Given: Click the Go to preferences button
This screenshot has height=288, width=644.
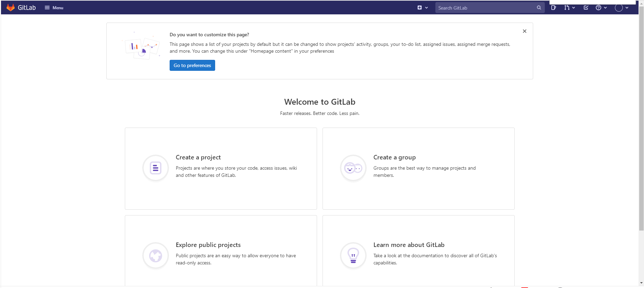Looking at the screenshot, I should pyautogui.click(x=192, y=65).
